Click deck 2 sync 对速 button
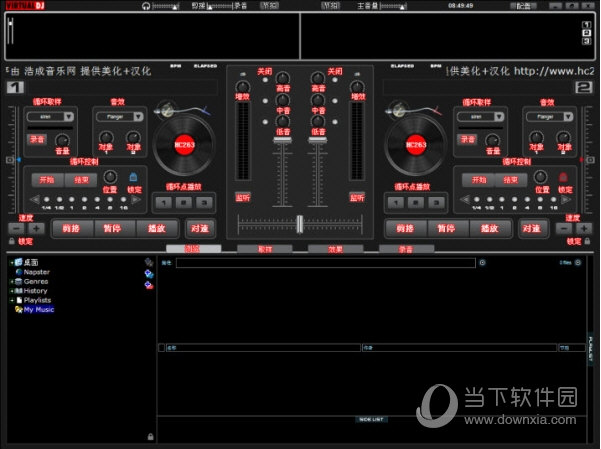The width and height of the screenshot is (601, 449). (532, 229)
